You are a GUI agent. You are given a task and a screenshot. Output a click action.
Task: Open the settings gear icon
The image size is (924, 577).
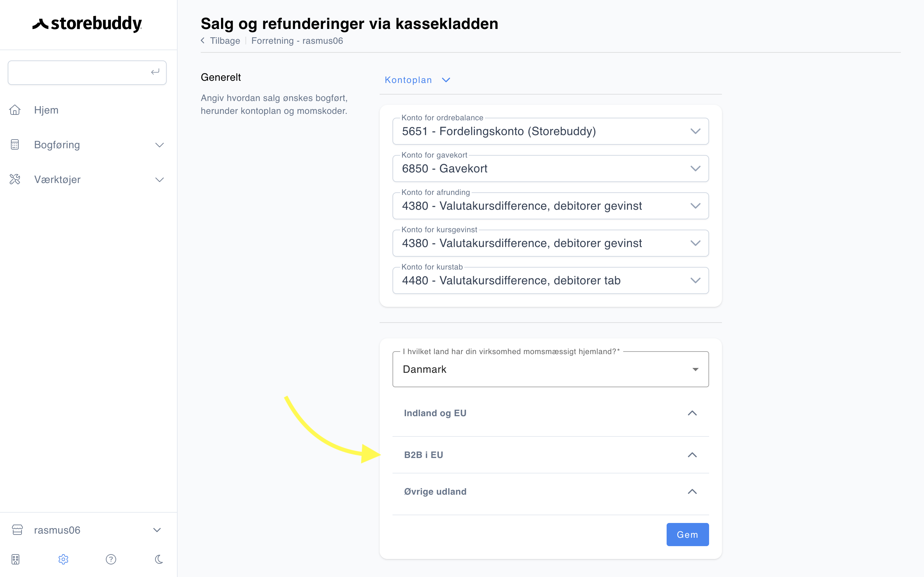coord(63,559)
